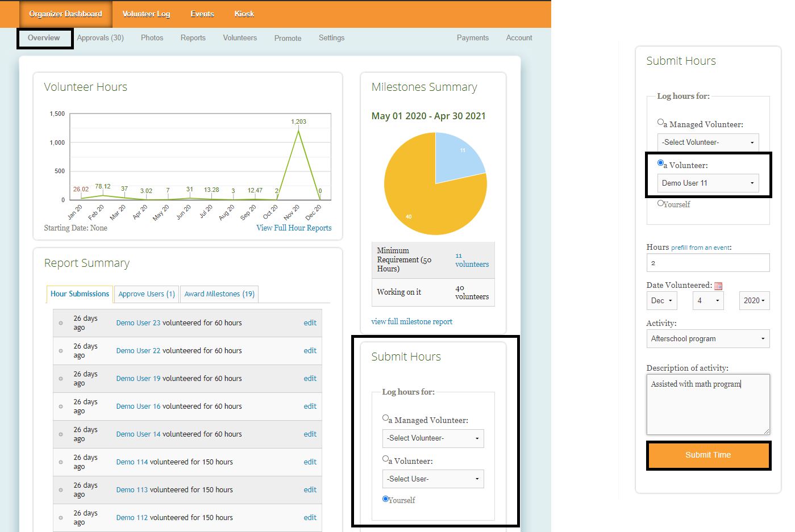Viewport: 795px width, 532px height.
Task: Click view full milestone report link
Action: coord(411,322)
